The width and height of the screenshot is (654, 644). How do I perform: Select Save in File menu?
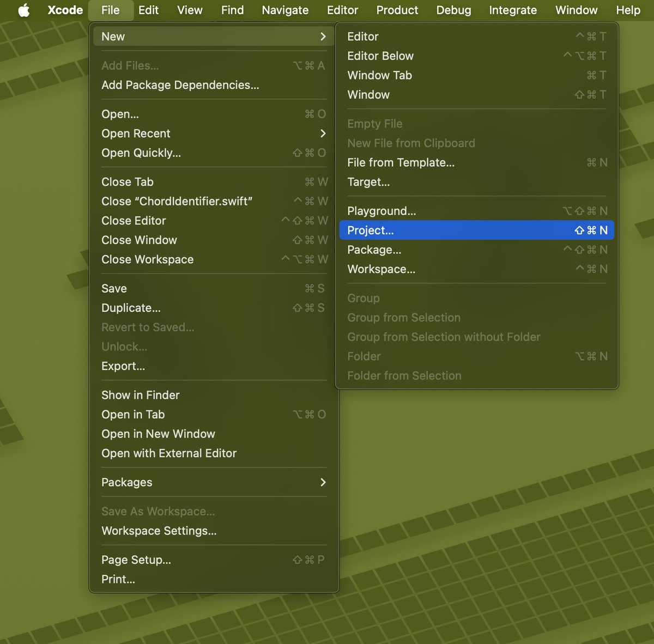pyautogui.click(x=214, y=289)
